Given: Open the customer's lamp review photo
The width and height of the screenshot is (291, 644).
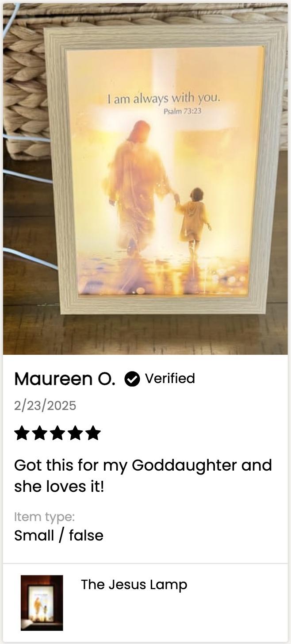Looking at the screenshot, I should 145,179.
